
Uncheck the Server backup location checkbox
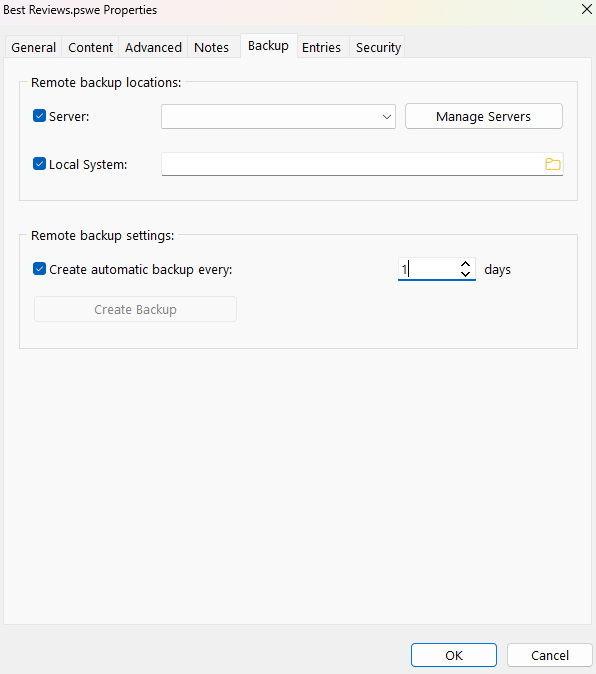40,116
